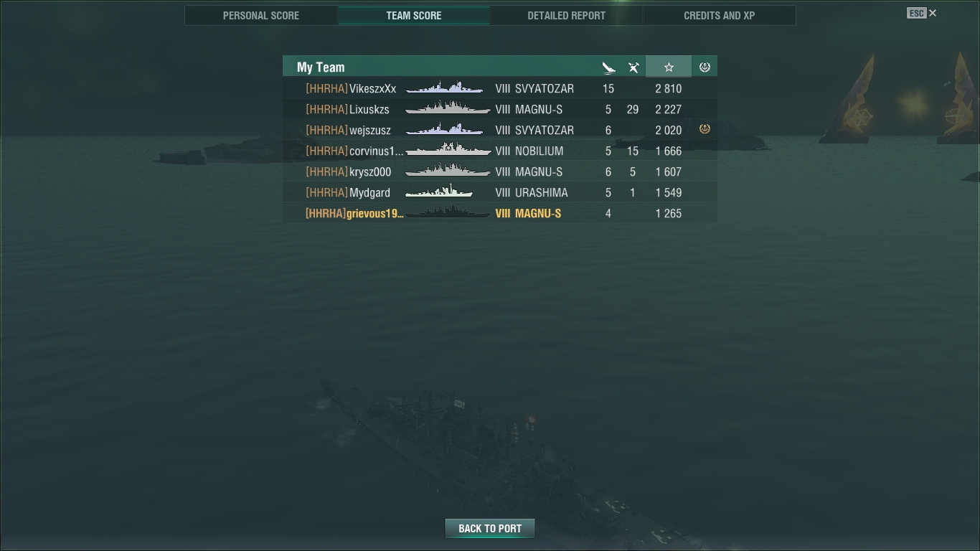Sort team by ships destroyed icon
This screenshot has width=980, height=551.
(x=608, y=67)
